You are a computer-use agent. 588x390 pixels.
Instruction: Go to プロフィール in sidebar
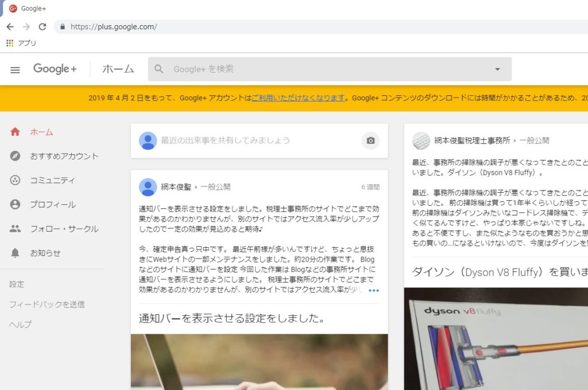point(52,205)
